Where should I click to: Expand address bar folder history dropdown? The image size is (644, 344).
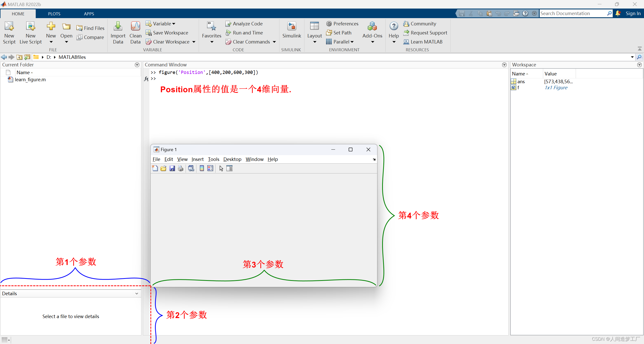point(632,57)
